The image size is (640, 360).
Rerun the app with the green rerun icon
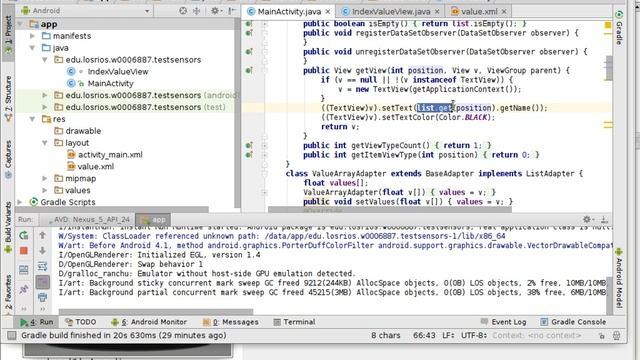(24, 235)
